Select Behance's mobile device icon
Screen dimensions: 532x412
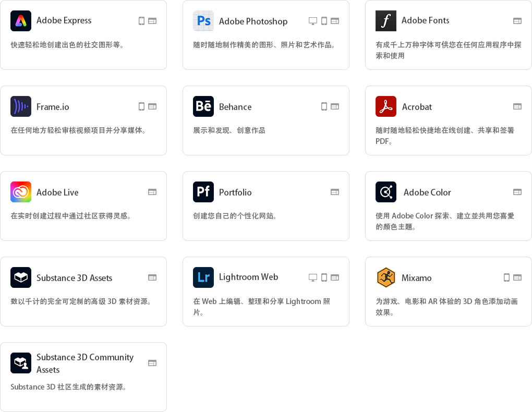tap(324, 106)
